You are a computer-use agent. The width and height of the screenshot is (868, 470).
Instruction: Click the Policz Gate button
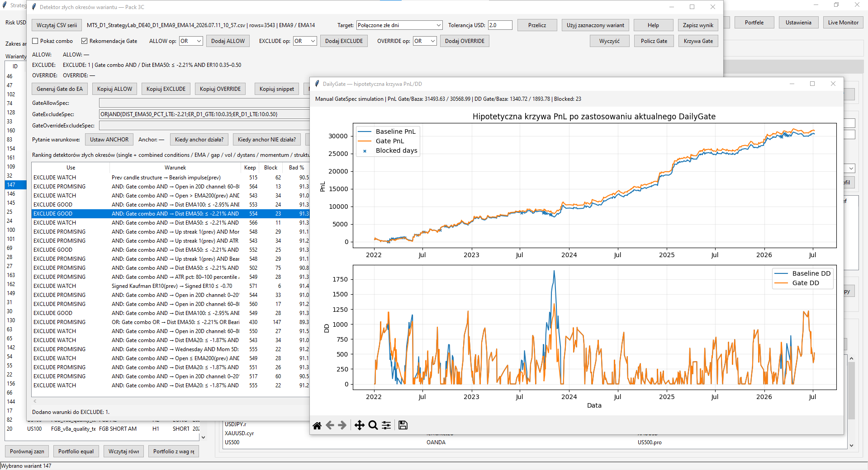point(654,41)
